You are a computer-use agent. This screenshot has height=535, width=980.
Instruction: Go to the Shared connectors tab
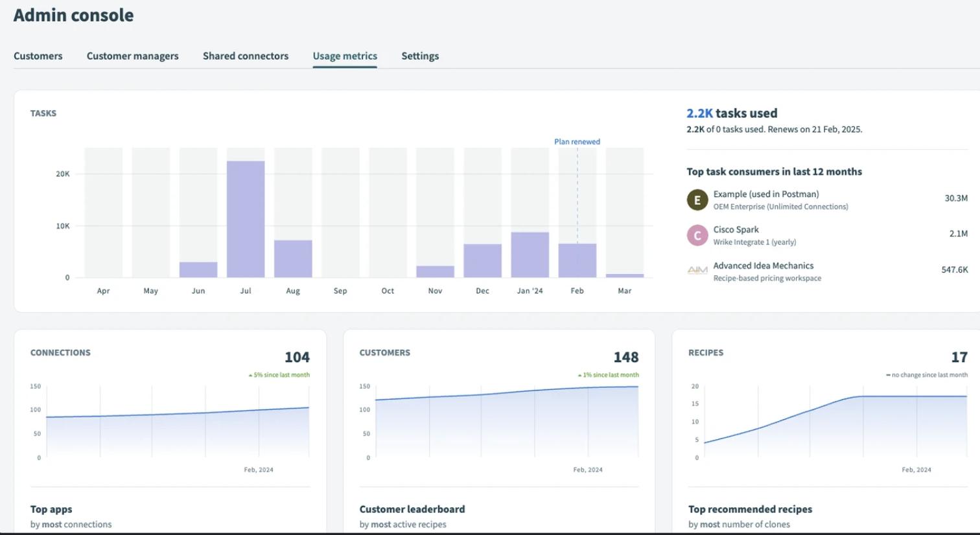click(x=245, y=56)
